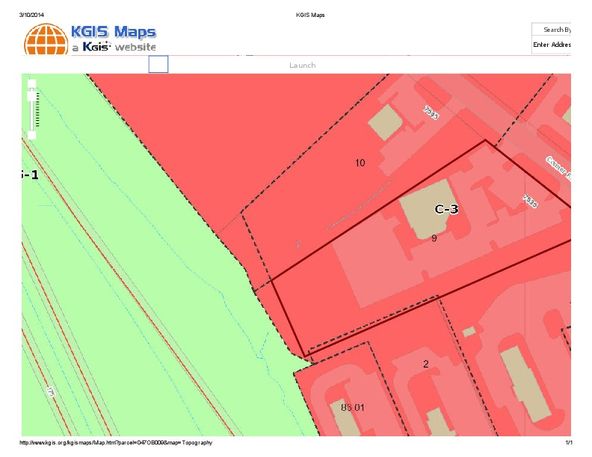Click the zoom slider handle
Viewport: 592px width, 457px height.
point(32,97)
